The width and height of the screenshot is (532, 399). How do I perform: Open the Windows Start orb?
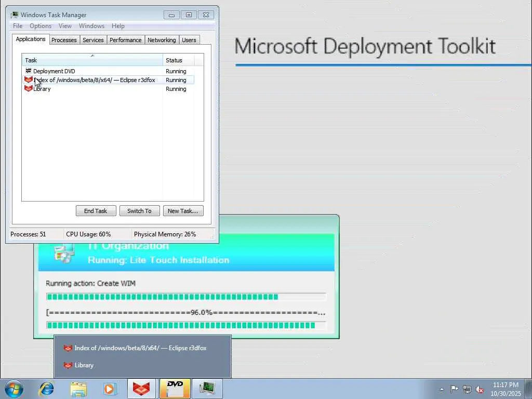[x=14, y=389]
